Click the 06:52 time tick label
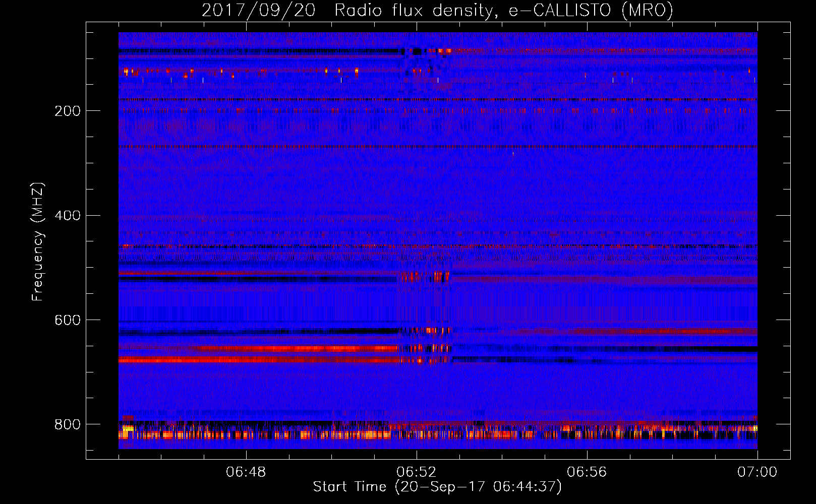The height and width of the screenshot is (504, 816). click(417, 472)
